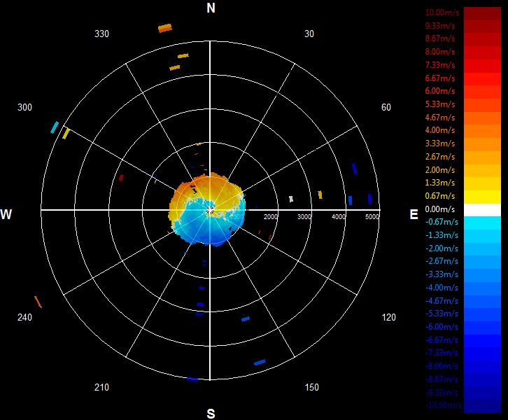Click the 9.33m/s legend label

(440, 26)
